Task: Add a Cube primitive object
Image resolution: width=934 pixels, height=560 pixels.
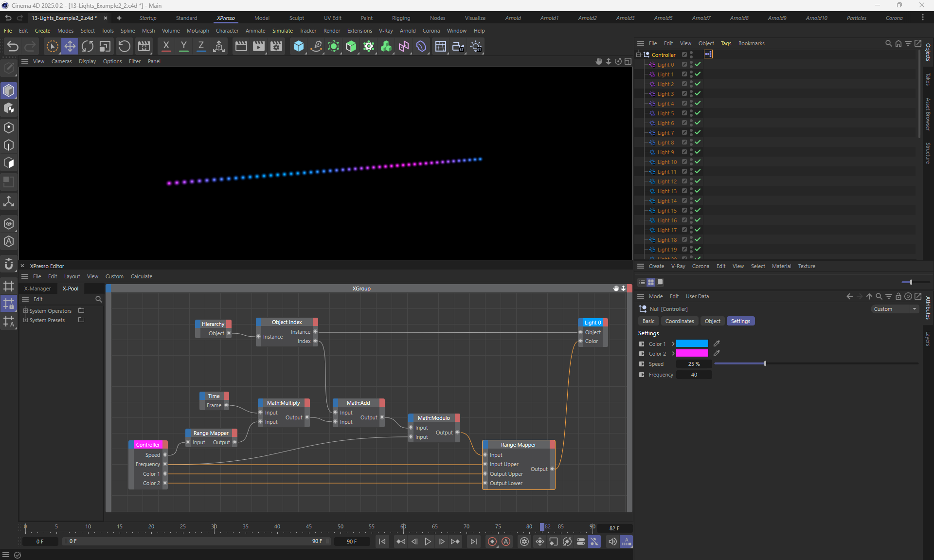Action: [298, 46]
